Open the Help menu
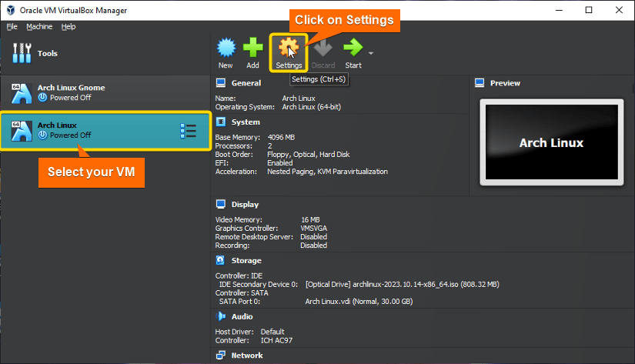Screen dimensions: 635x364 point(69,26)
